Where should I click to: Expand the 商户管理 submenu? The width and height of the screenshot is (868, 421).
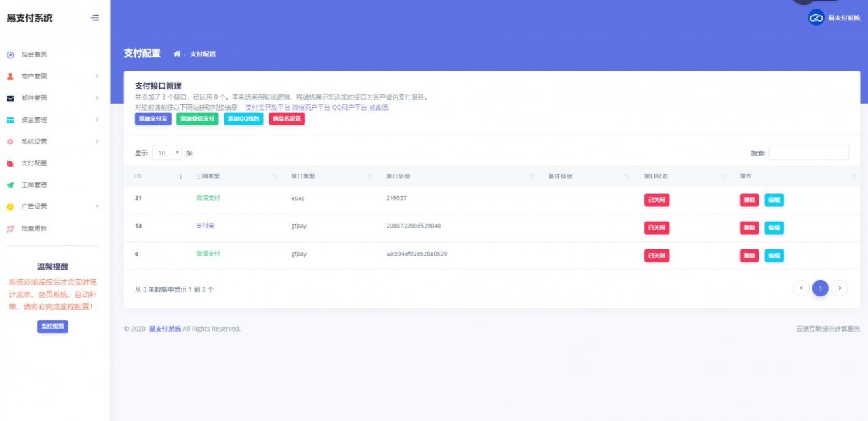pyautogui.click(x=54, y=77)
